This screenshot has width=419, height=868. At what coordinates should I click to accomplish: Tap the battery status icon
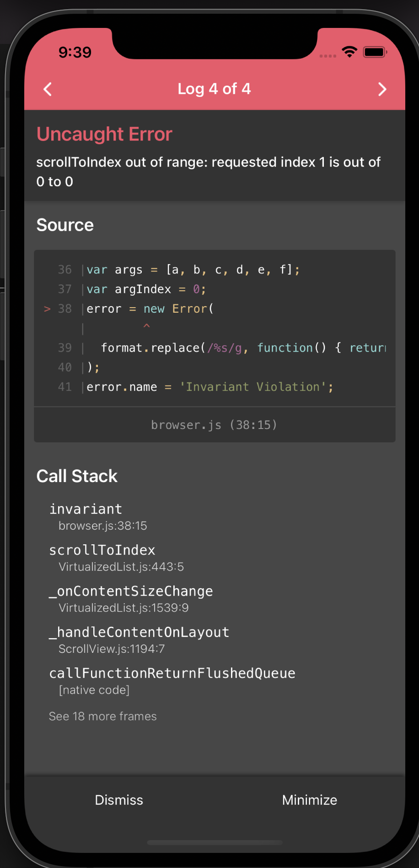click(x=375, y=52)
